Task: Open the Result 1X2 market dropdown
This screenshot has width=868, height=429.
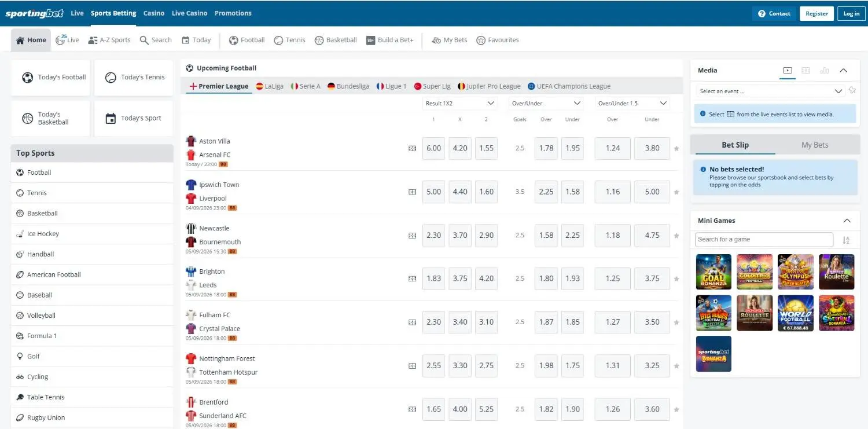Action: [460, 103]
